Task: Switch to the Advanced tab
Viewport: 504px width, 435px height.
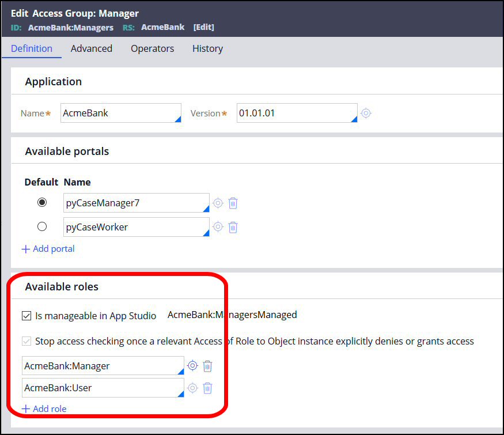Action: 91,48
